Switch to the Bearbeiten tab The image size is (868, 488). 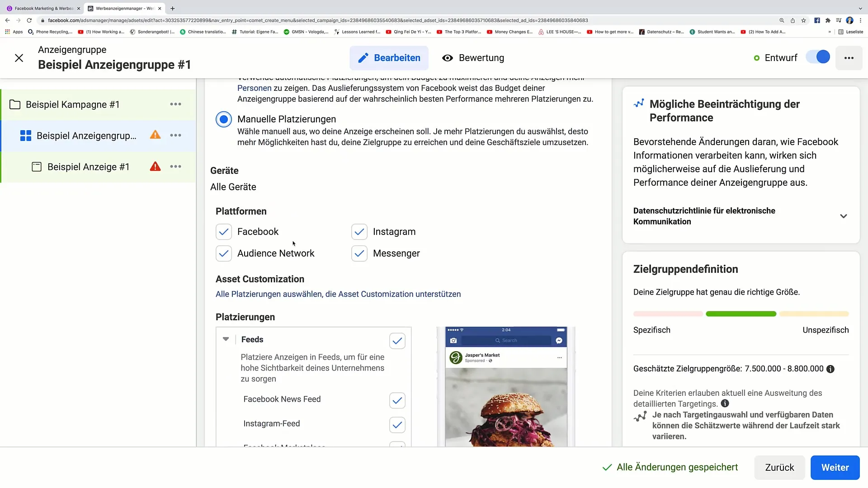tap(389, 58)
